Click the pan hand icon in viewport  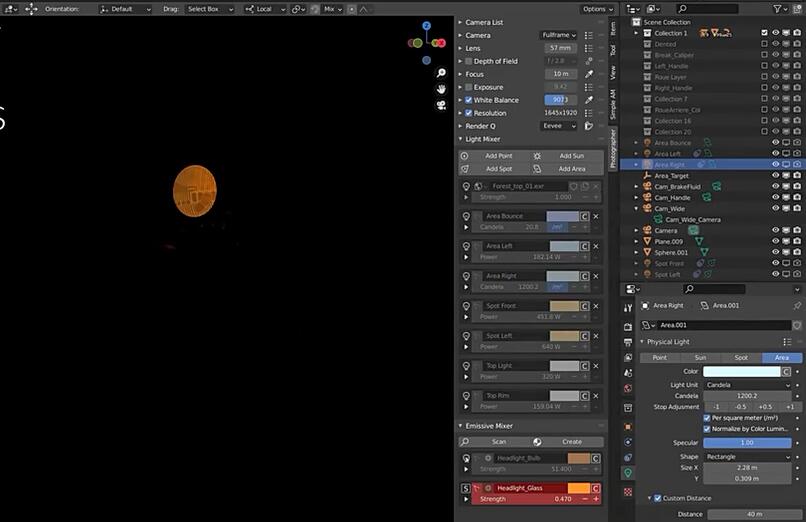[x=441, y=89]
